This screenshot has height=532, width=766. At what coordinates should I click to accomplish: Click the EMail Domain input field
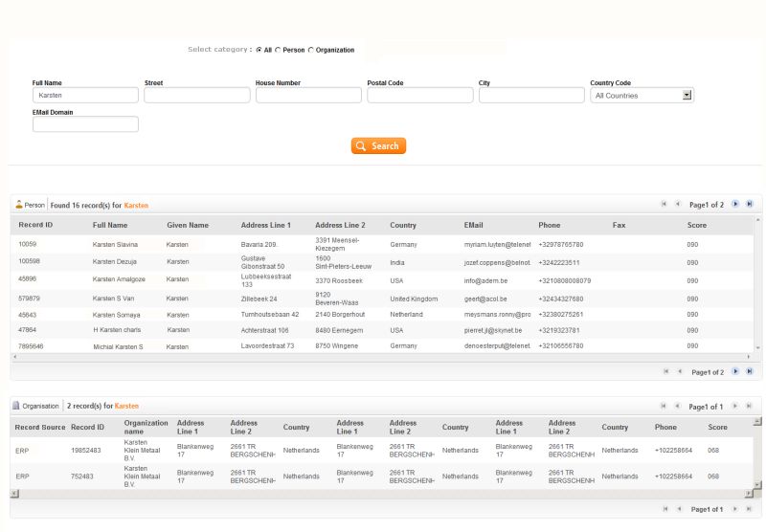(85, 124)
